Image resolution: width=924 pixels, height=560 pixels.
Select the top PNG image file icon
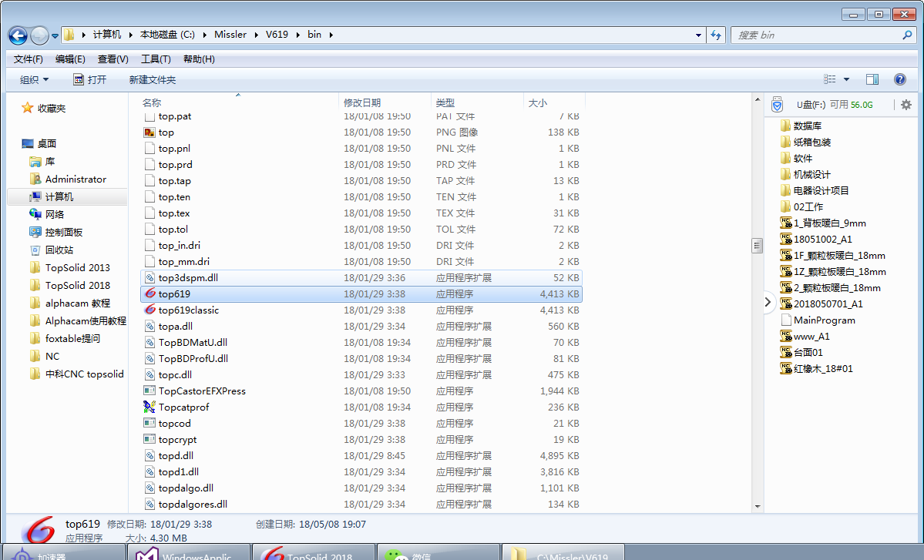150,132
